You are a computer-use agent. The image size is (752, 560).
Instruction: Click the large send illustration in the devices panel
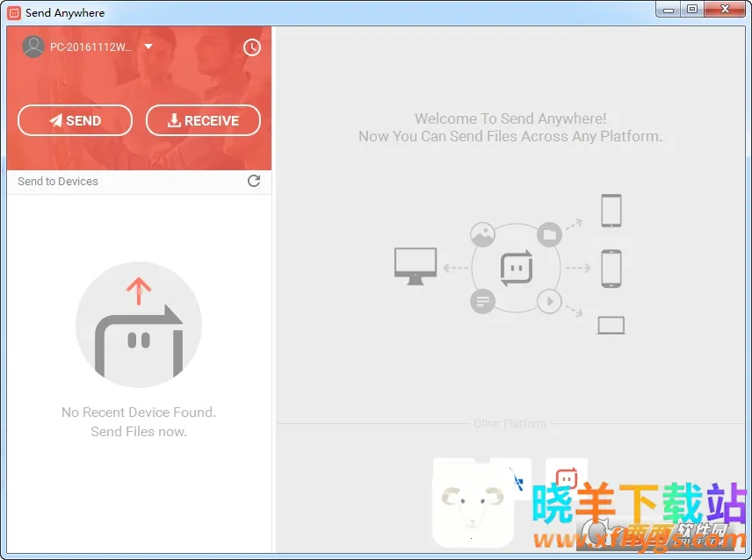[x=139, y=325]
